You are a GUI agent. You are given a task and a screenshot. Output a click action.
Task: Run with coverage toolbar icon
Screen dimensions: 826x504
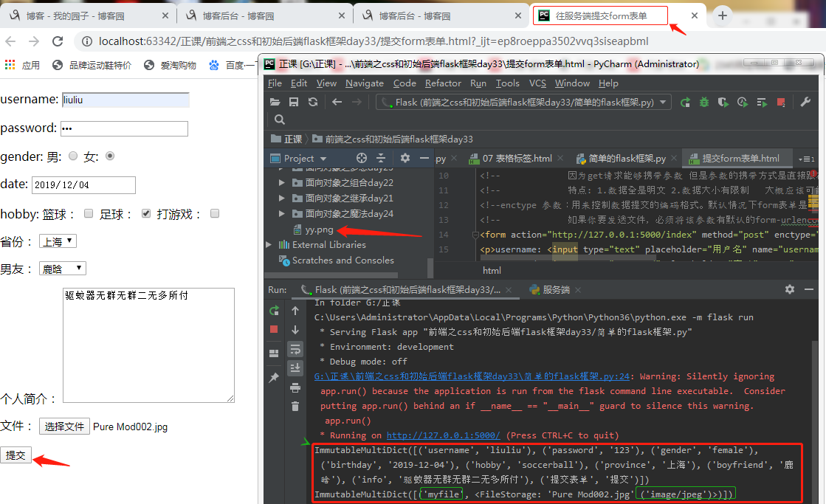coord(723,102)
